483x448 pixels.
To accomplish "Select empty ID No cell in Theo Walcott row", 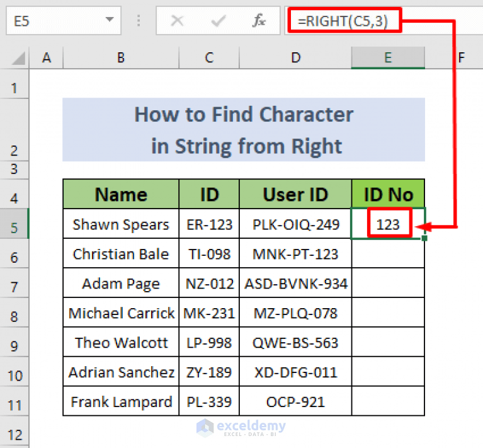I will 388,342.
